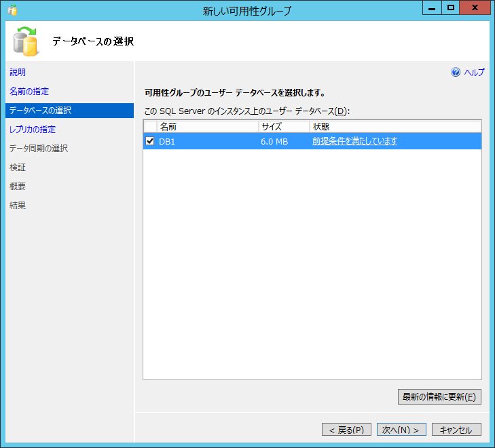Image resolution: width=495 pixels, height=448 pixels.
Task: Click the 戻る button
Action: coord(346,430)
